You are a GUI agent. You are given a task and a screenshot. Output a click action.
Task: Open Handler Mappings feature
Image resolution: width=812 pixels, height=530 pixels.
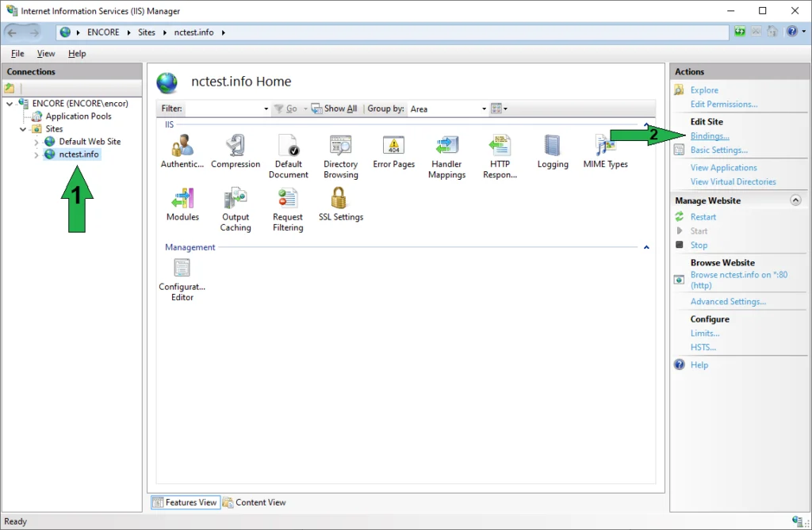(446, 147)
